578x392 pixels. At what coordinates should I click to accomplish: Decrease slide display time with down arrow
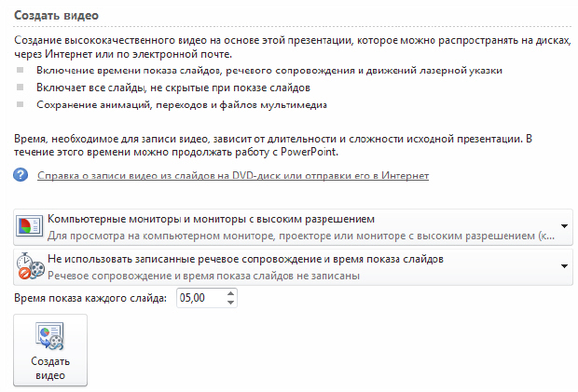click(232, 303)
